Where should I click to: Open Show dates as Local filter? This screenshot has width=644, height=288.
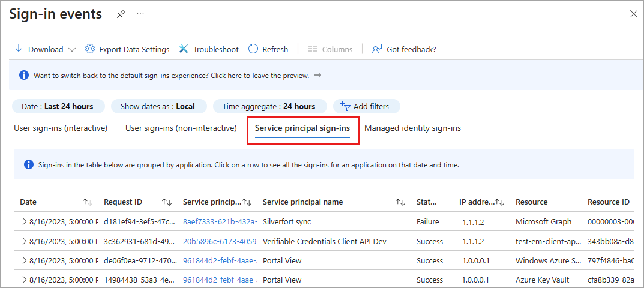[x=158, y=106]
